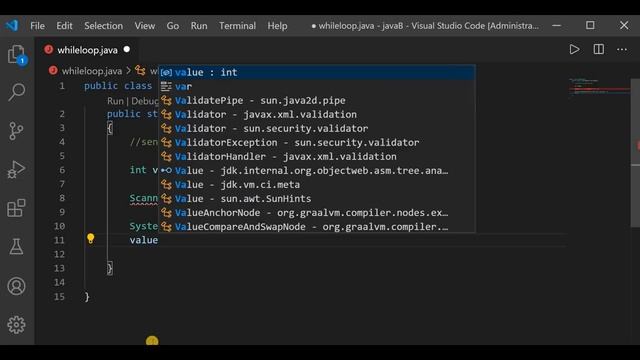This screenshot has height=360, width=640.
Task: Click 'public class' on line 1
Action: click(x=118, y=86)
